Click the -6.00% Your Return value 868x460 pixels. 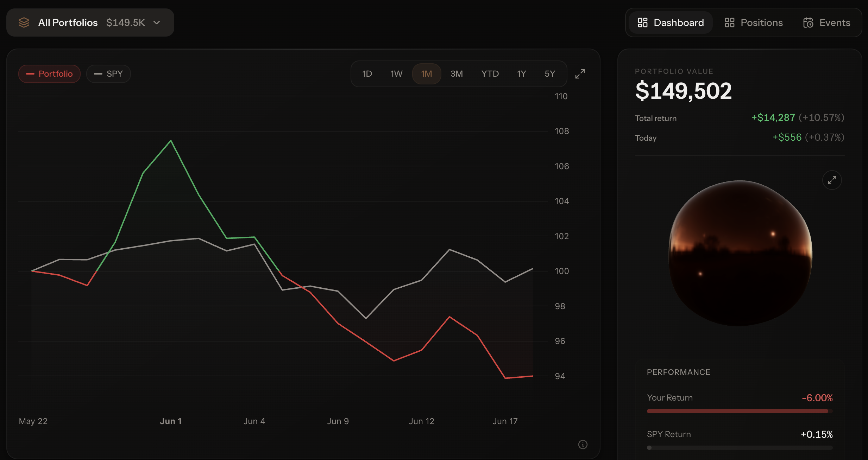pos(817,398)
